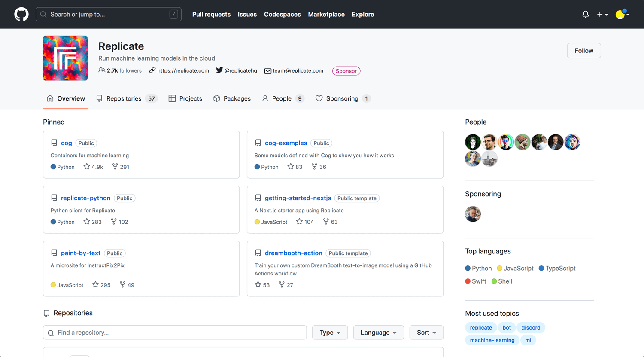
Task: Go to Codespaces
Action: pyautogui.click(x=282, y=14)
